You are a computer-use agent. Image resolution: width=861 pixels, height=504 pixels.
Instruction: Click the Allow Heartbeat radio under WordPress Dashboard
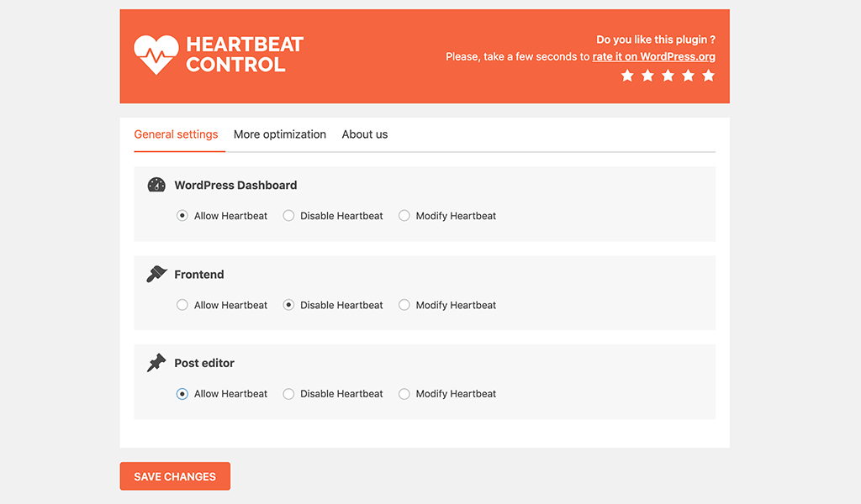point(182,216)
